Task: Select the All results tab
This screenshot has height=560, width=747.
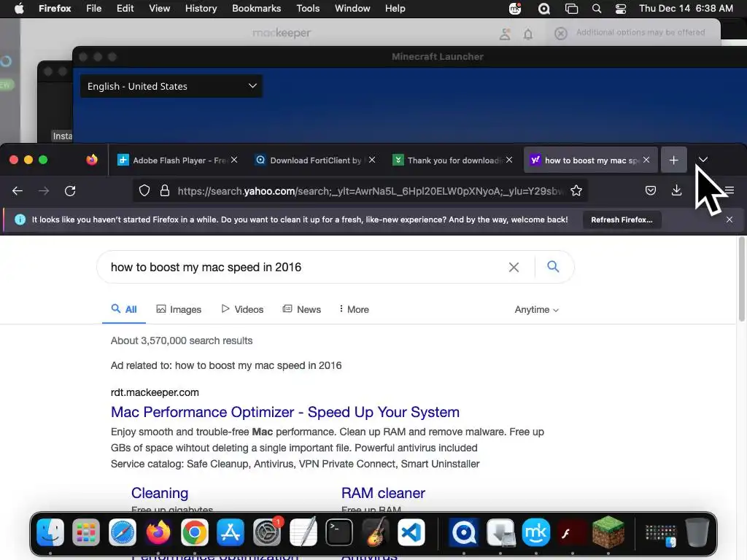Action: (124, 309)
